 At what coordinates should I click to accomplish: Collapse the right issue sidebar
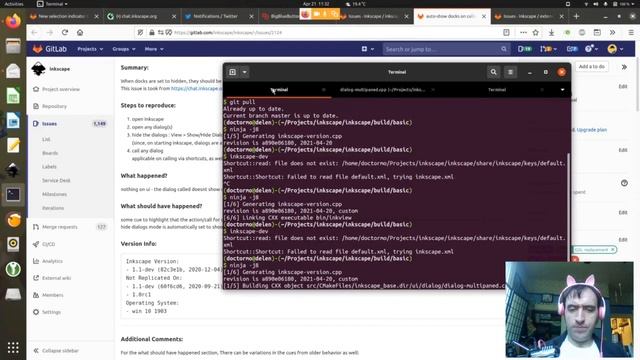click(624, 67)
